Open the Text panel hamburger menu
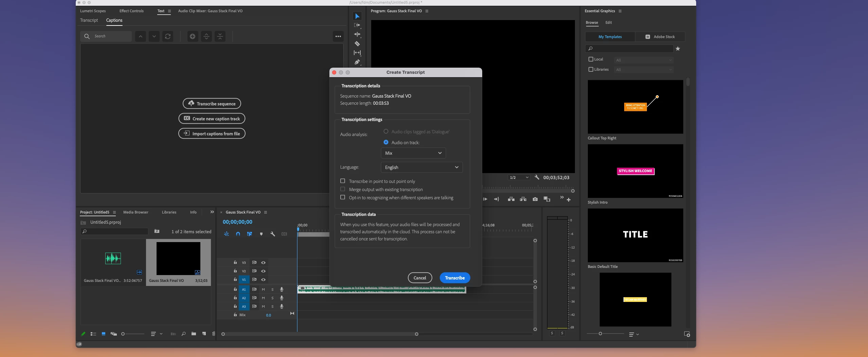 point(169,11)
